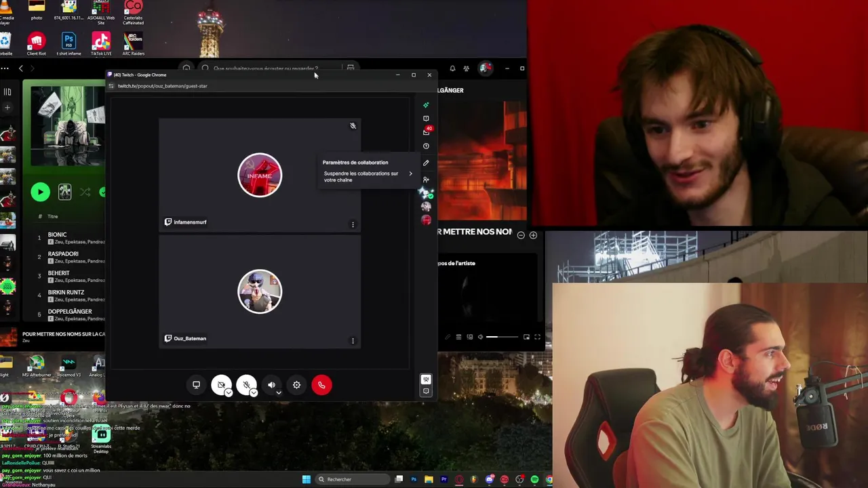The image size is (868, 488).
Task: Toggle Spotify fullscreen icon
Action: point(537,337)
